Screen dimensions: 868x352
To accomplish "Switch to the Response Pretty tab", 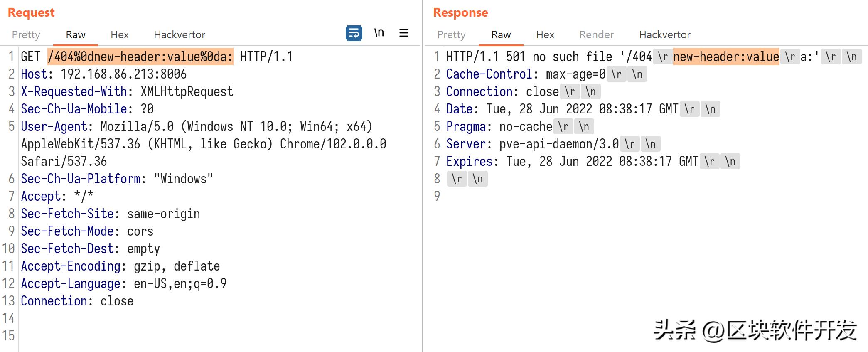I will coord(451,35).
